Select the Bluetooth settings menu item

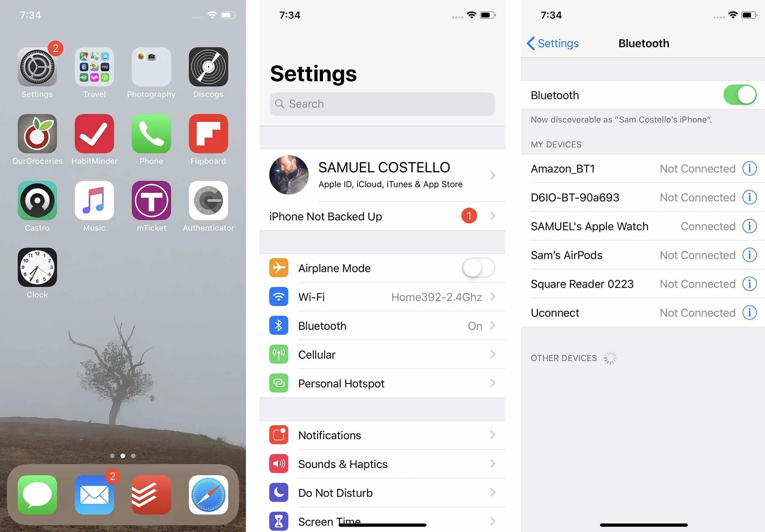[x=384, y=325]
